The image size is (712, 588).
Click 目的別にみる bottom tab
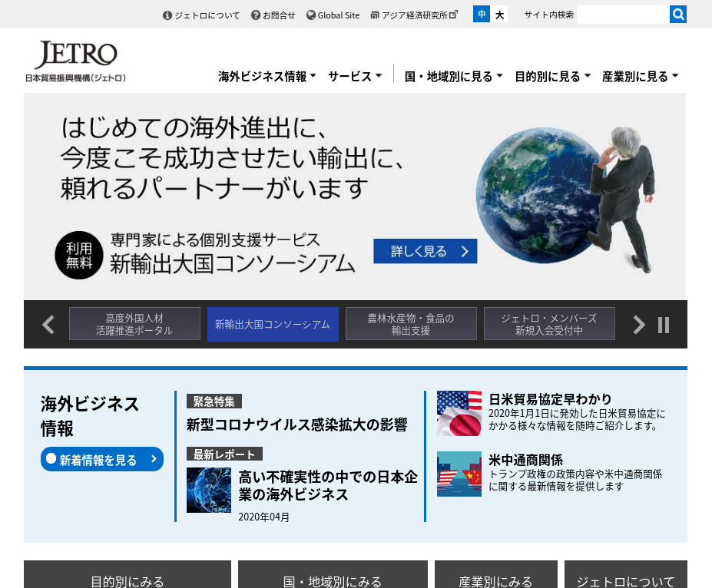coord(127,574)
